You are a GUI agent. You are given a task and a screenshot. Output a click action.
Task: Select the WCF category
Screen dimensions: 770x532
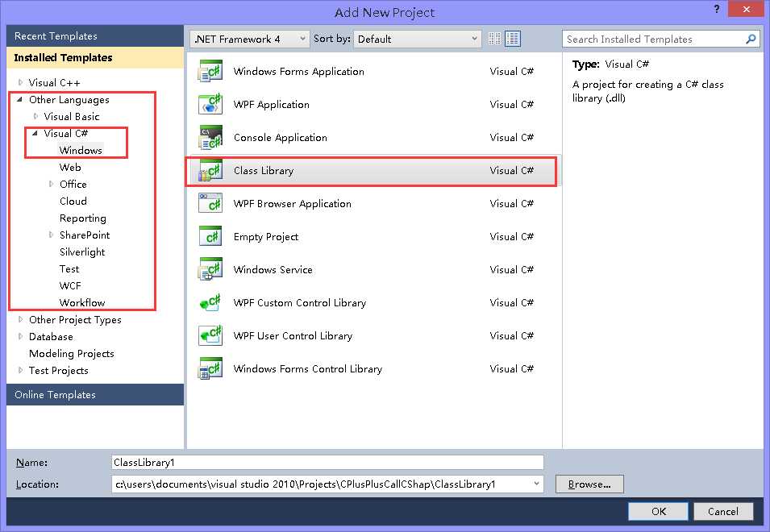(x=69, y=285)
